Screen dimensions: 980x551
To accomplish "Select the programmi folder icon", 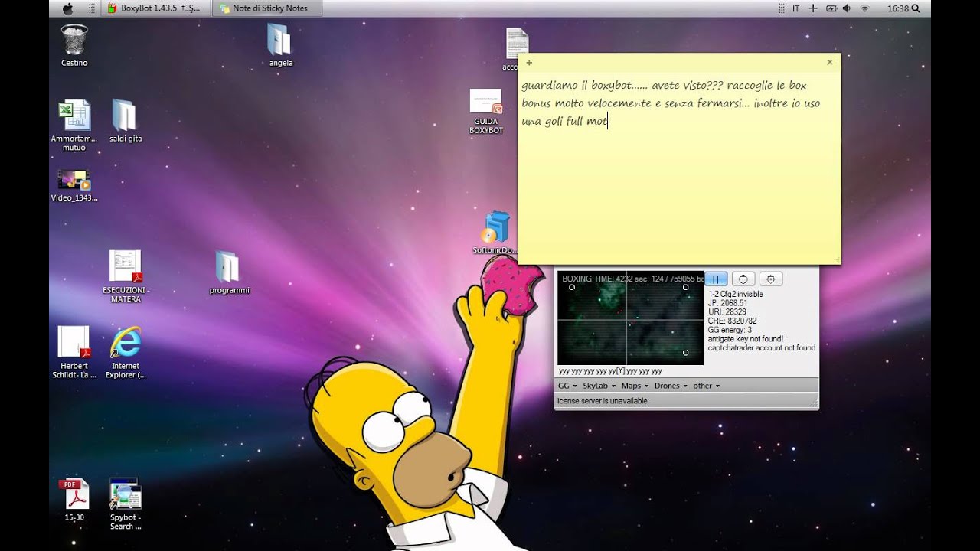I will (x=229, y=272).
